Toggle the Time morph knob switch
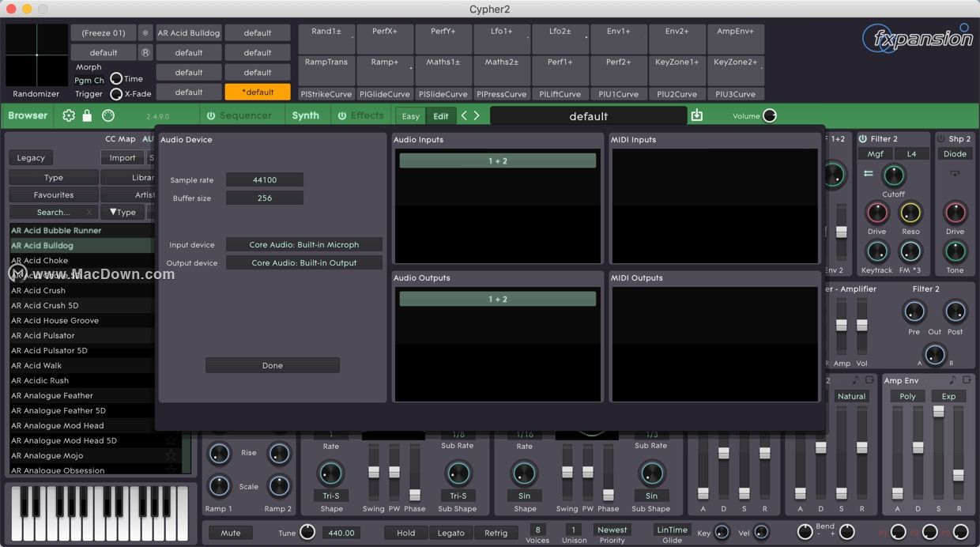 (x=116, y=78)
